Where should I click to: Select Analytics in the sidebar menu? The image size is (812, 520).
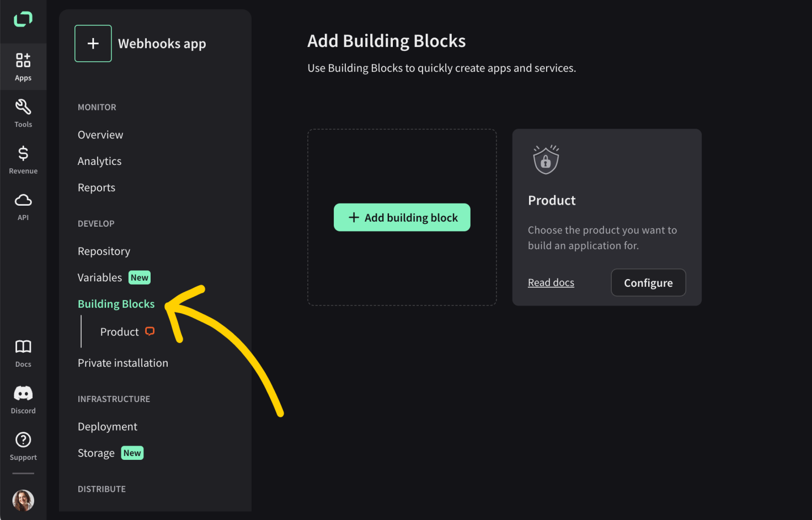[x=99, y=162]
